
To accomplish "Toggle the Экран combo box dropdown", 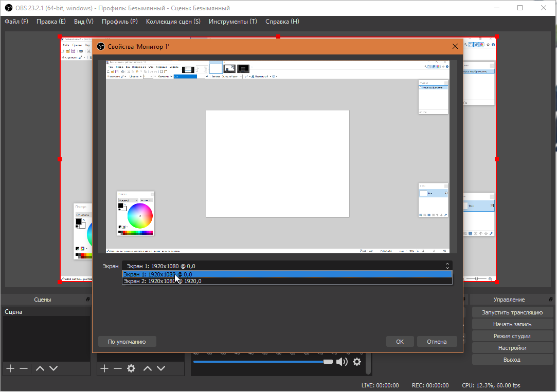I will pos(447,266).
